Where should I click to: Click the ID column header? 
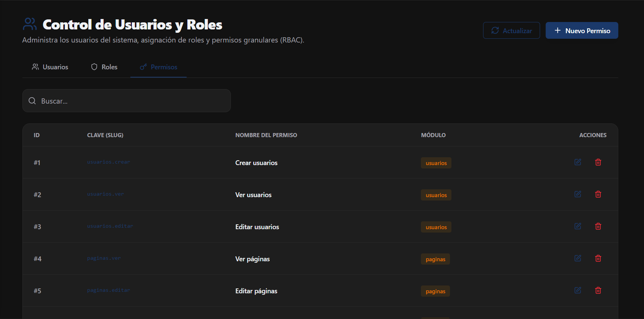point(37,135)
